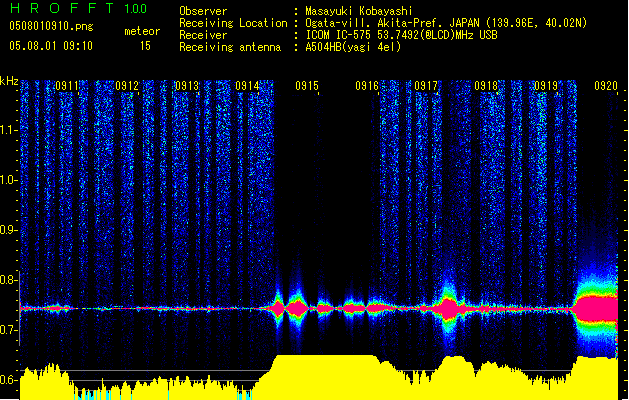Click the 0912 time marker
The height and width of the screenshot is (400, 629).
tap(127, 86)
